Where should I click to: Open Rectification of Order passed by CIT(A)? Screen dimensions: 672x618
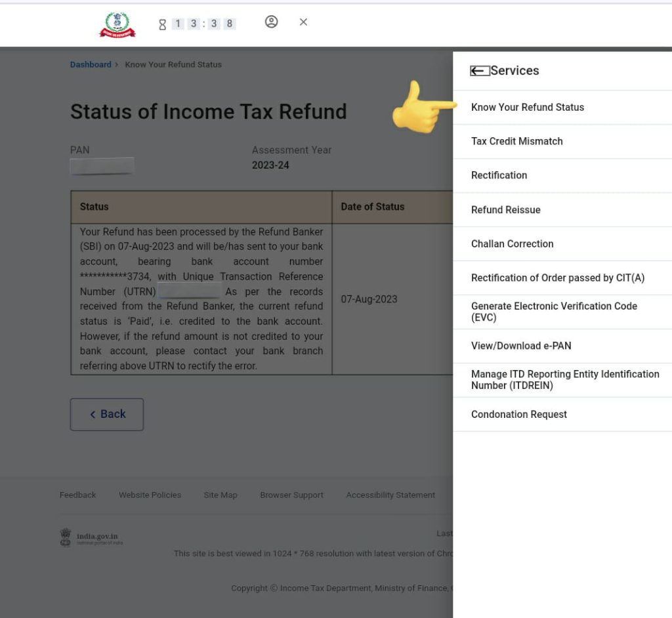557,278
